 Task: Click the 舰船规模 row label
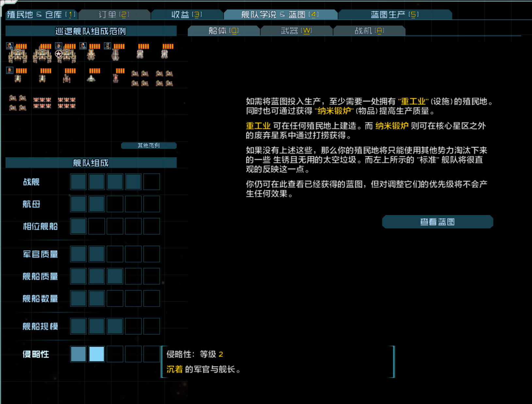(40, 327)
